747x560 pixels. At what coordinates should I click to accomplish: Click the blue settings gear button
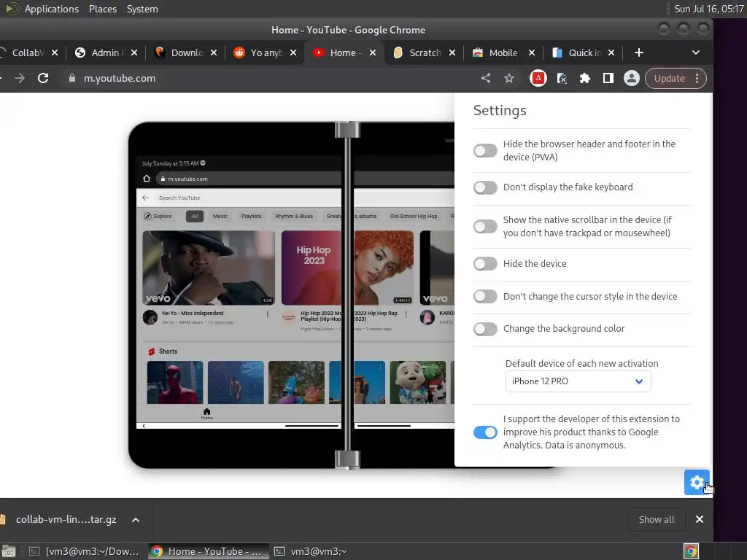[x=697, y=483]
